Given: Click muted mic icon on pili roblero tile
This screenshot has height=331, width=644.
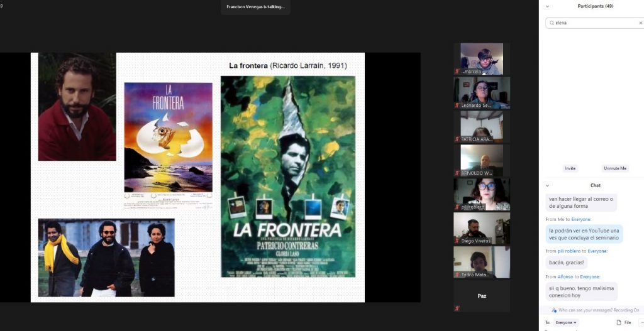Looking at the screenshot, I should 457,207.
